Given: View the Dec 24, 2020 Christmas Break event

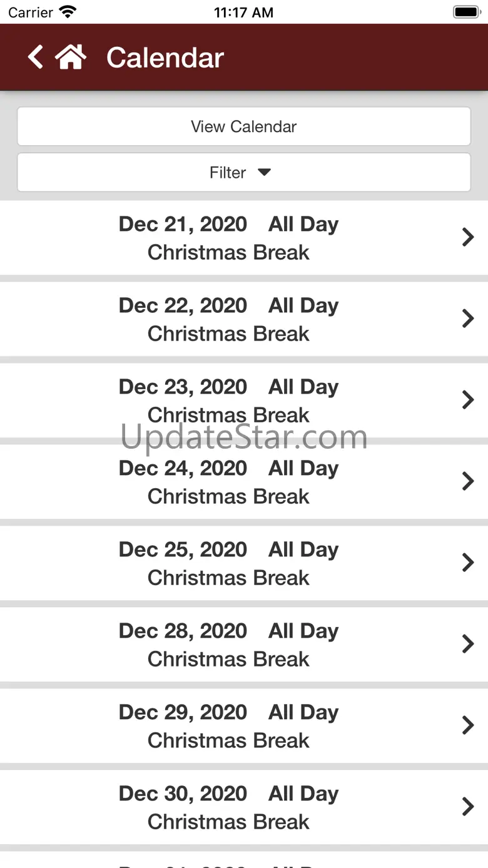Looking at the screenshot, I should click(229, 482).
